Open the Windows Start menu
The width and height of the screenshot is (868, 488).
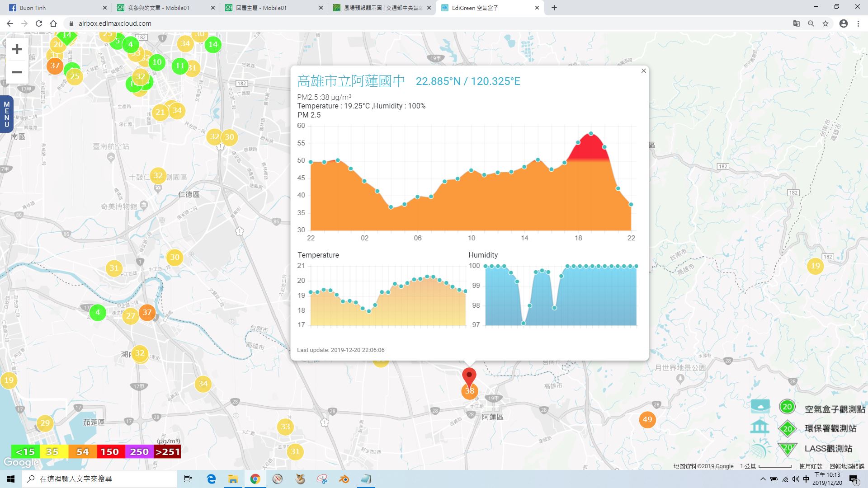tap(11, 479)
